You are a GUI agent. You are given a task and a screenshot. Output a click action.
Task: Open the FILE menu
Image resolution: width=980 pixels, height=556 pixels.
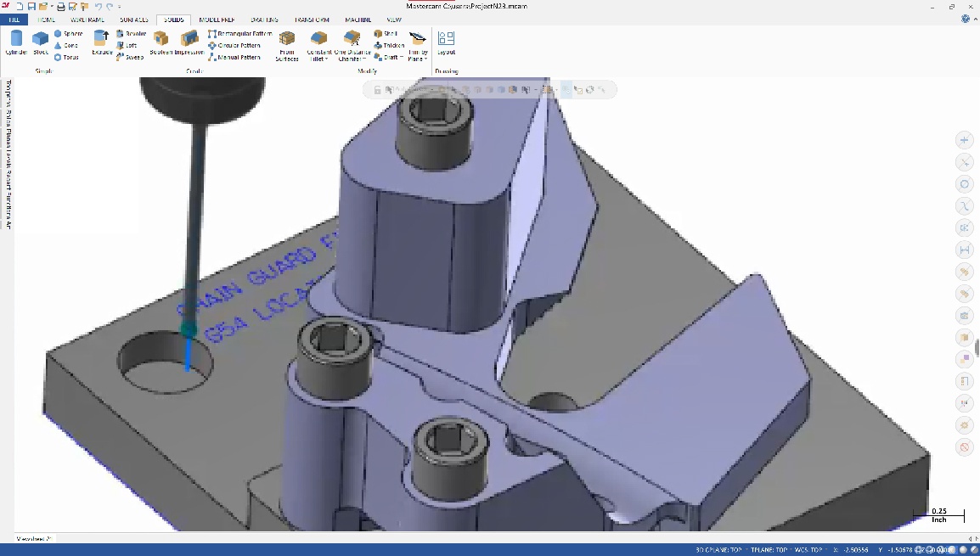point(14,20)
